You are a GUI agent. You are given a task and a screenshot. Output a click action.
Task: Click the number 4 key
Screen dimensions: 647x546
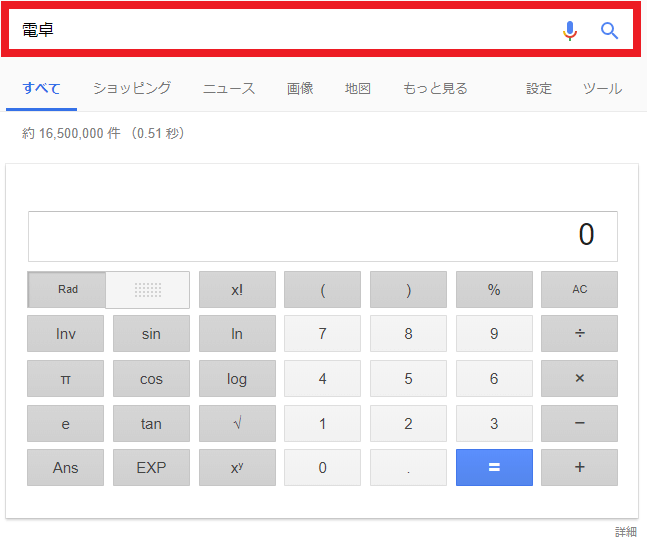tap(322, 378)
